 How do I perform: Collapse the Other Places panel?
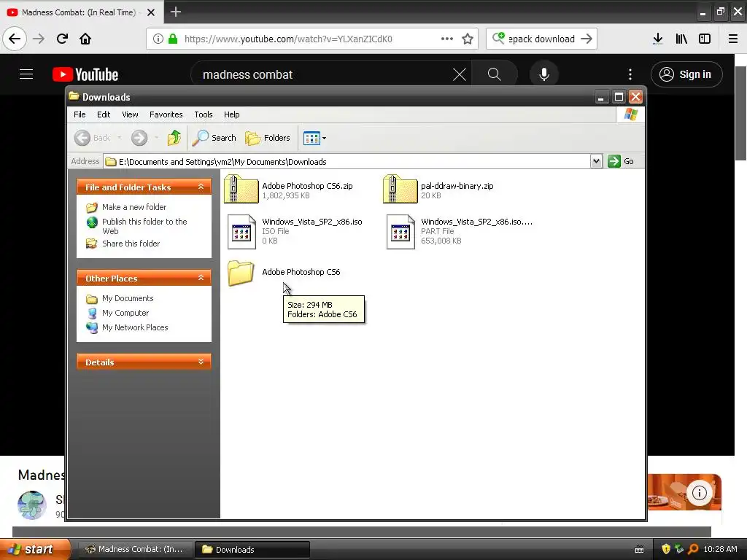pyautogui.click(x=201, y=278)
